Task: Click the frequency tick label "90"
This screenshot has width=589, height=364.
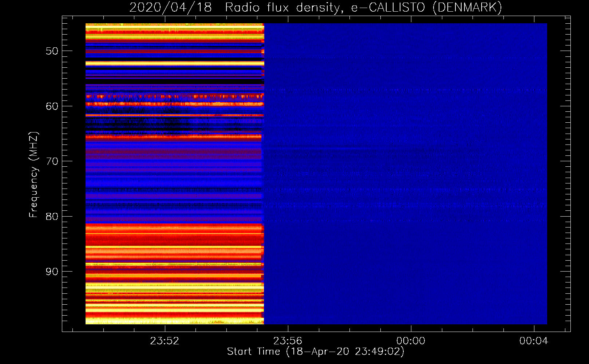Action: coord(52,272)
